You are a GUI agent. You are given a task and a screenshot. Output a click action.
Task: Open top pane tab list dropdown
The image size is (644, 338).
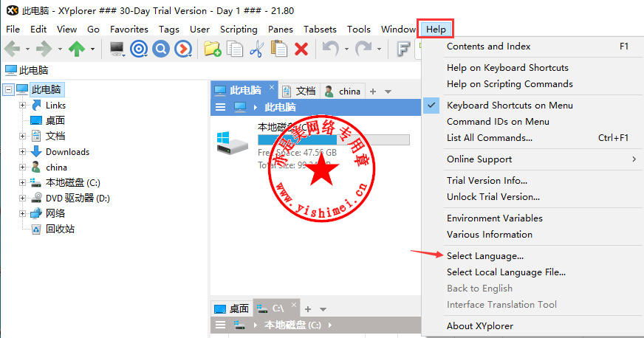click(x=388, y=92)
